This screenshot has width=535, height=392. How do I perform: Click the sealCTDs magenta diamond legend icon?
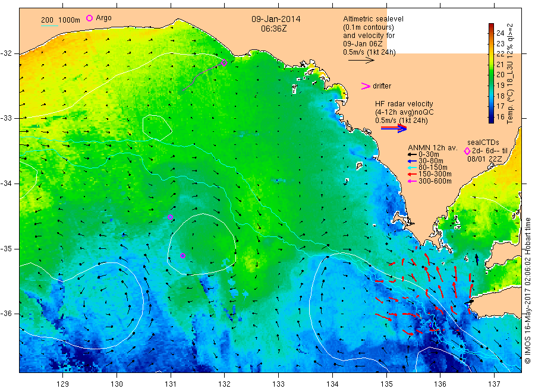tap(467, 151)
